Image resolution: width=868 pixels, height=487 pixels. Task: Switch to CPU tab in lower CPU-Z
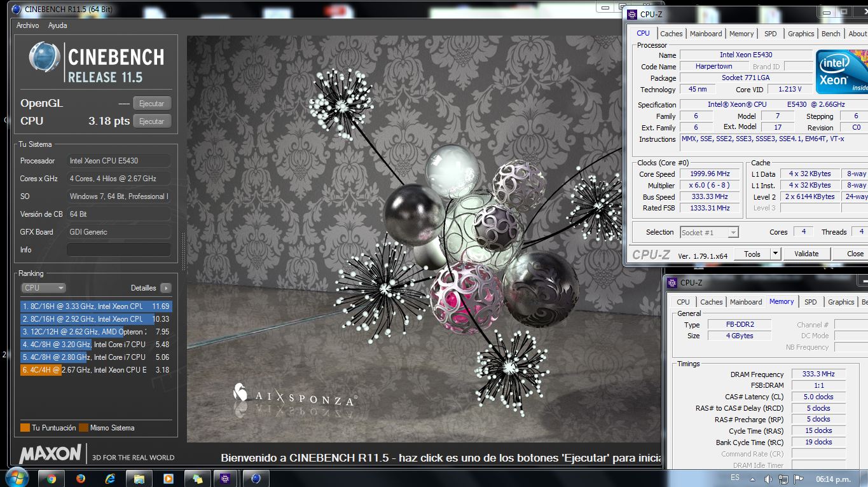[683, 302]
